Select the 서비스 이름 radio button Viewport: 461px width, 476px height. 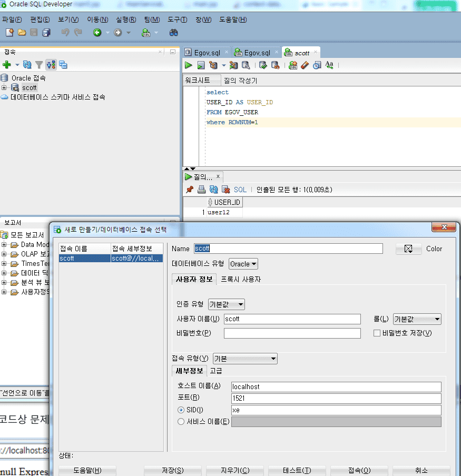(x=181, y=421)
